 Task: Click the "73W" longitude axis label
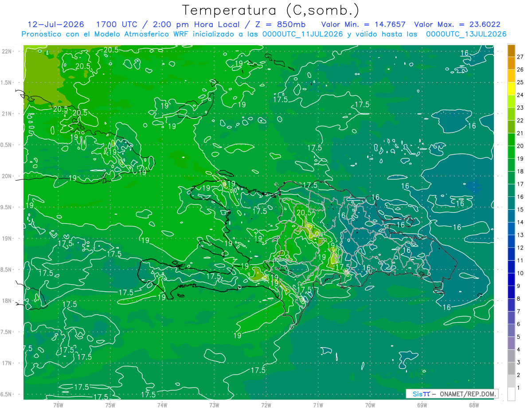point(214,405)
